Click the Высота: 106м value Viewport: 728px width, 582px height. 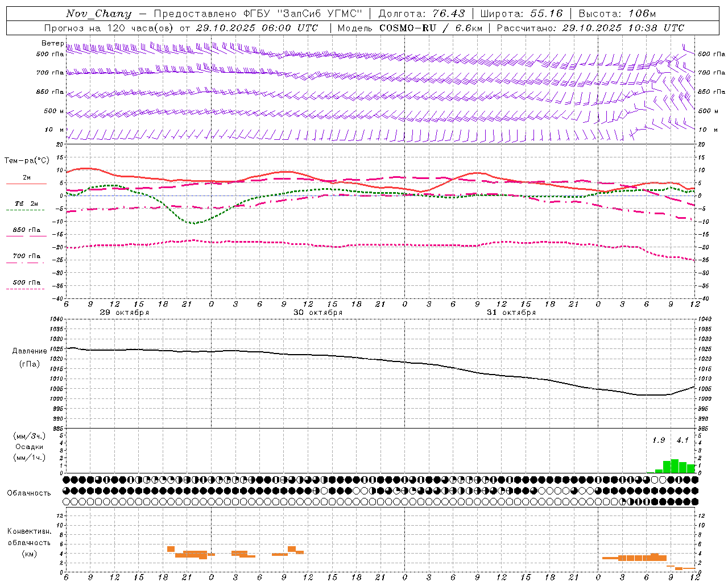coord(618,14)
